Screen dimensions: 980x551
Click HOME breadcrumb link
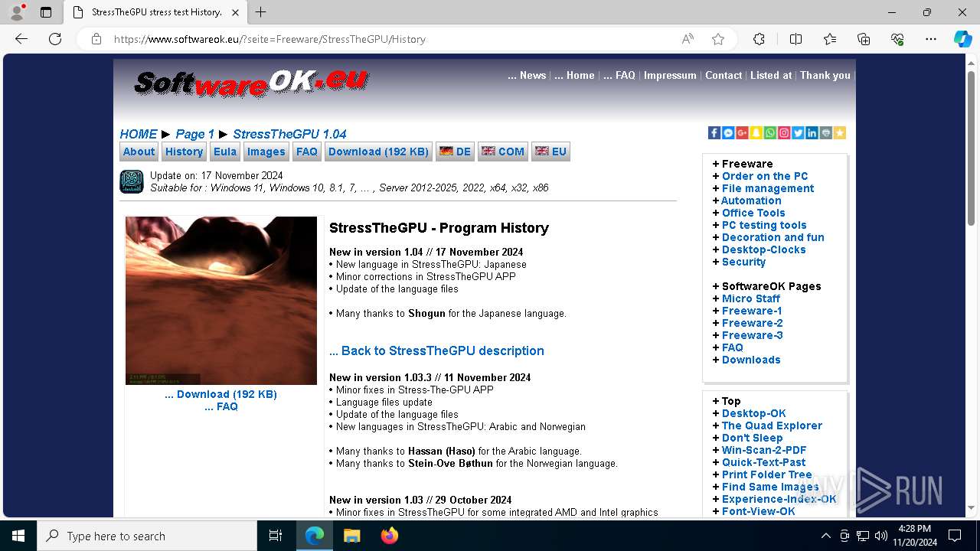pyautogui.click(x=139, y=134)
